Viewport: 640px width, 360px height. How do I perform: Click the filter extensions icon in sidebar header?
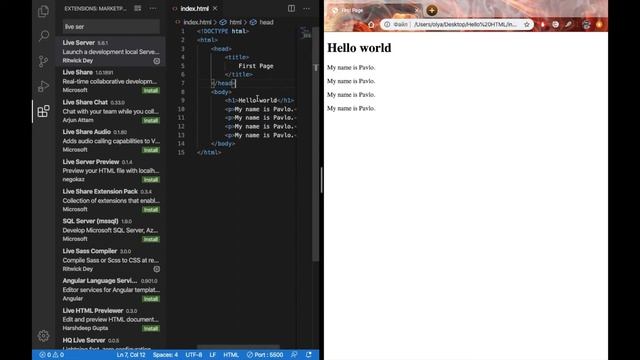tap(138, 8)
